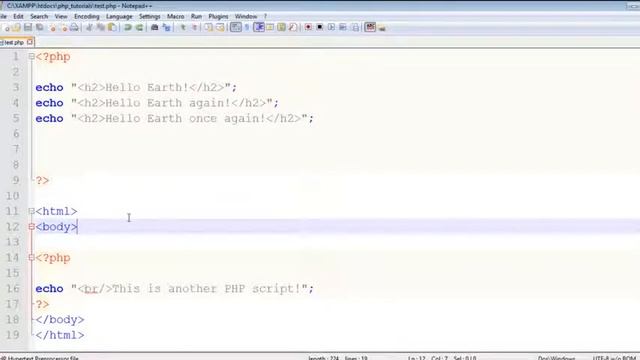
Task: Save the recorded macro icon
Action: [356, 28]
